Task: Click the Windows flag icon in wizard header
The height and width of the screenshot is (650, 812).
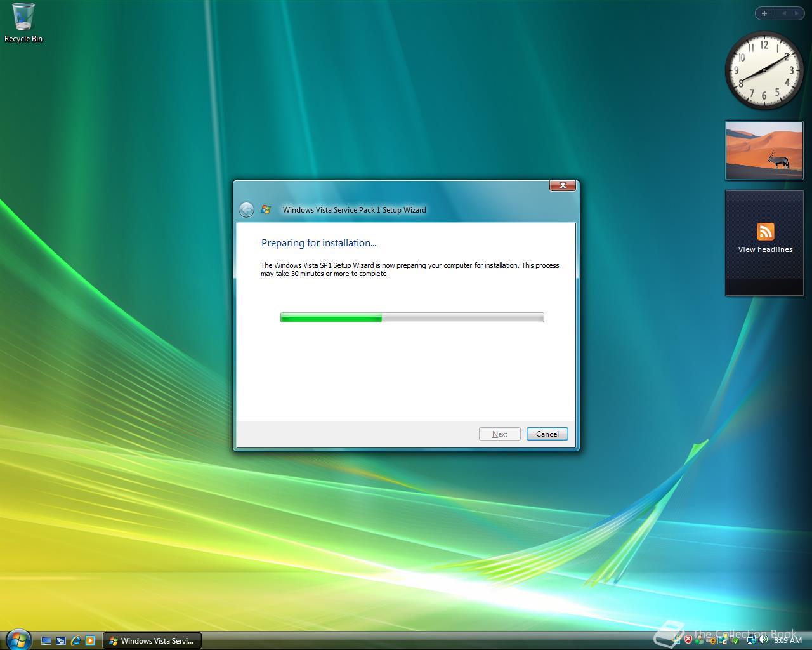Action: coord(266,209)
